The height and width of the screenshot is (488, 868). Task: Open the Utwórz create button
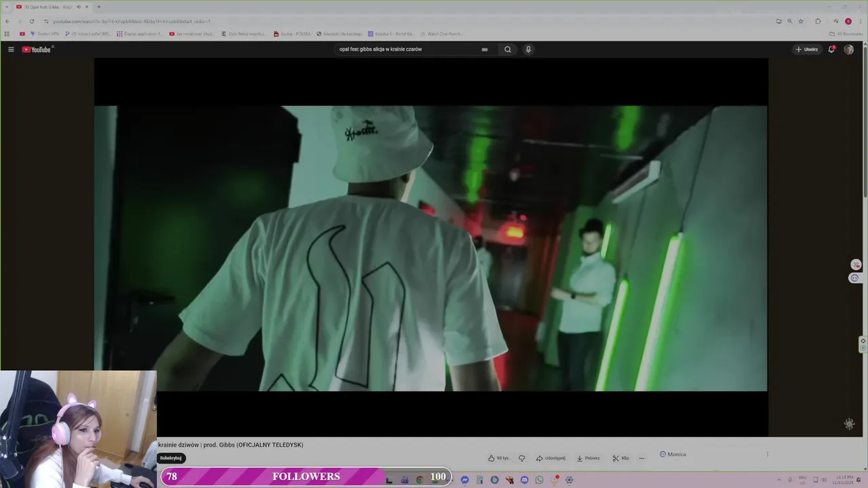point(807,49)
